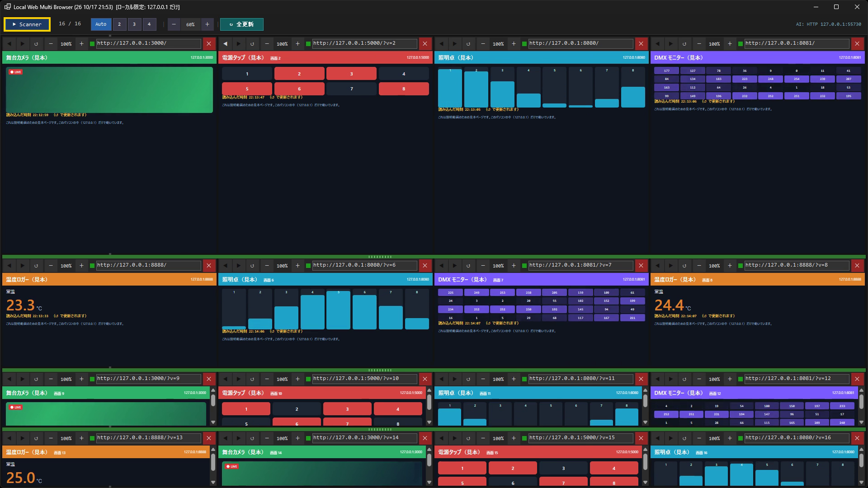This screenshot has height=488, width=868.
Task: Toggle outlet 2 in top 電源タップ
Action: click(x=299, y=74)
